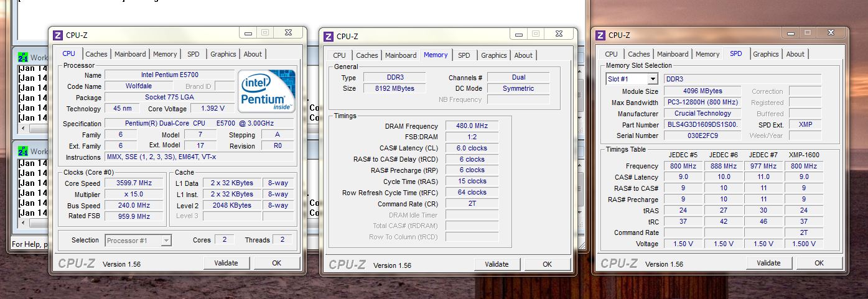This screenshot has width=868, height=299.
Task: Open About tab in the leftmost CPU-Z window
Action: coord(253,54)
